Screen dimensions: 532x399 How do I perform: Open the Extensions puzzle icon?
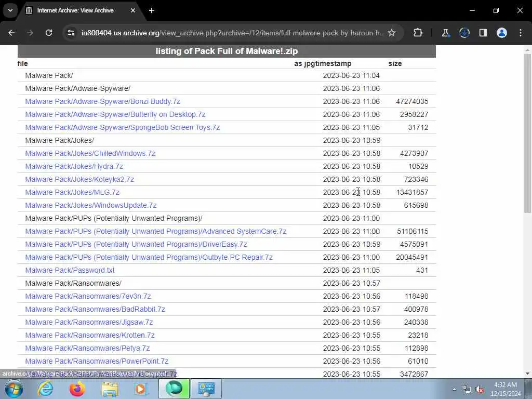[x=418, y=33]
